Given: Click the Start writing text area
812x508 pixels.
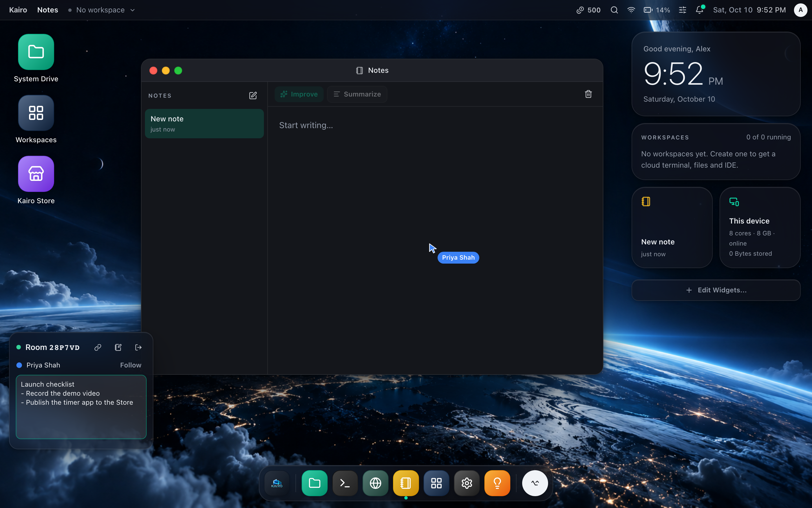Looking at the screenshot, I should coord(435,240).
